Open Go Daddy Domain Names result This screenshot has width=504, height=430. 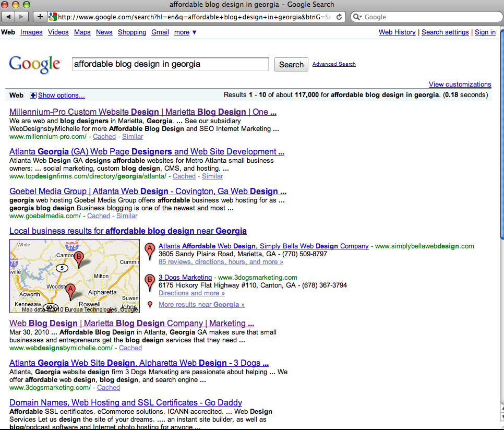tap(126, 402)
